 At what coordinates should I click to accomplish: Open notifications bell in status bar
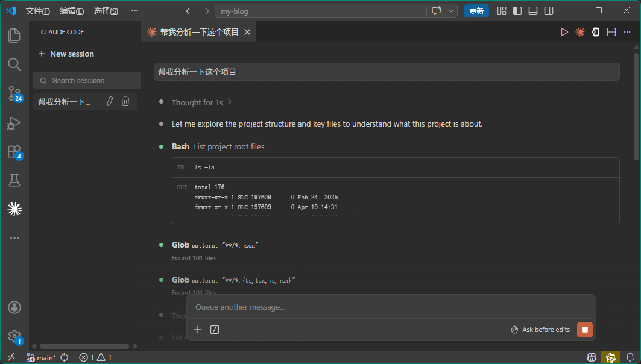pyautogui.click(x=630, y=357)
